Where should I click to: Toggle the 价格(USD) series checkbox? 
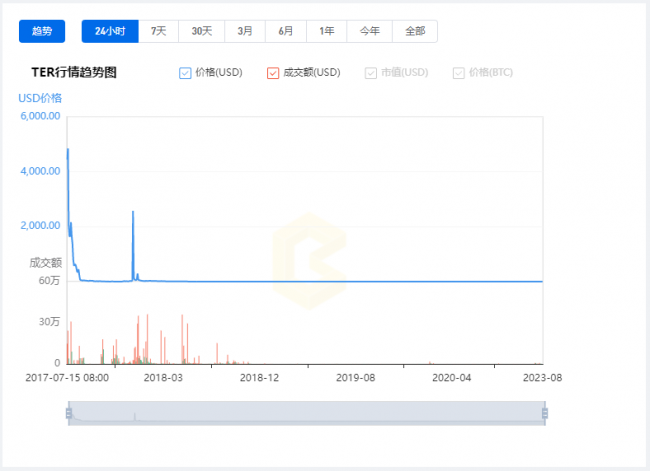[185, 73]
